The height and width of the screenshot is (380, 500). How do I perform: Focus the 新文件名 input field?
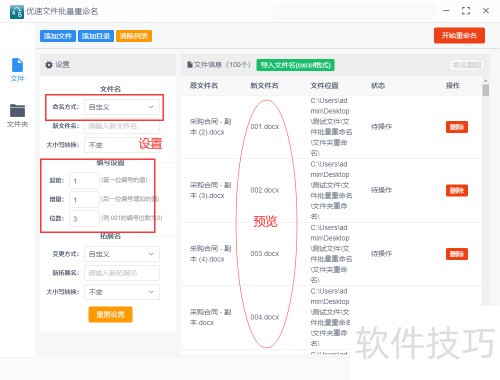[122, 126]
